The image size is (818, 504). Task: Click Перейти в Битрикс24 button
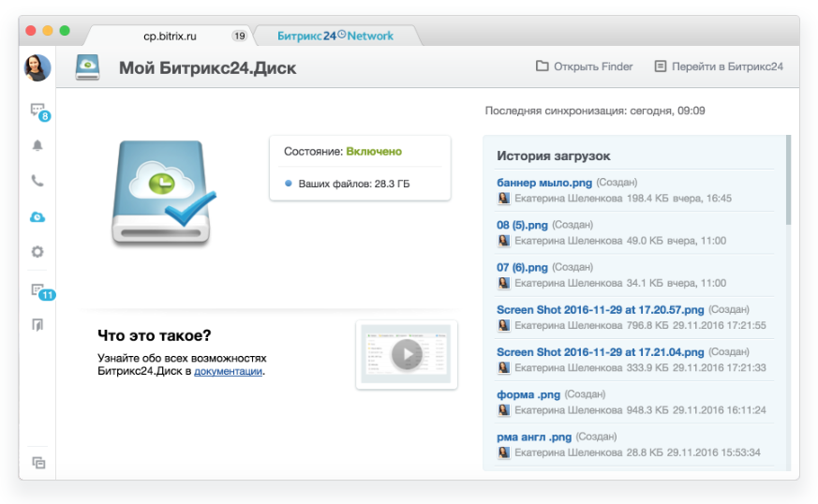(x=719, y=67)
